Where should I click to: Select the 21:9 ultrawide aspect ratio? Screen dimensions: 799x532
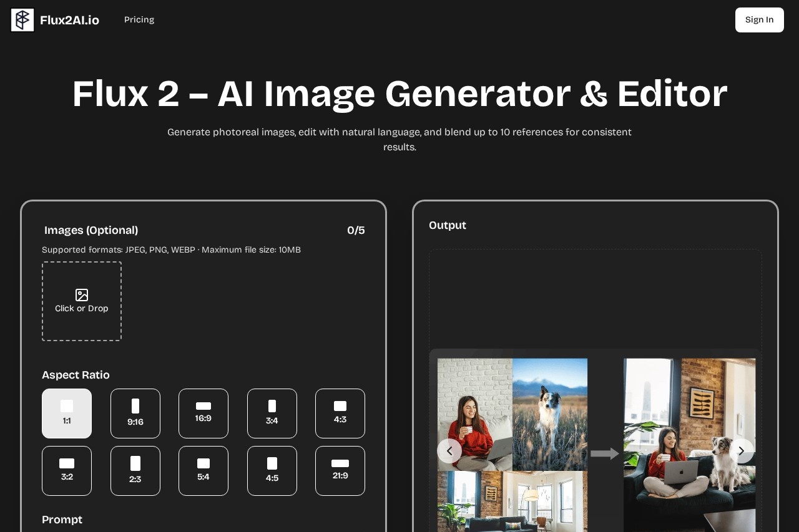point(340,470)
